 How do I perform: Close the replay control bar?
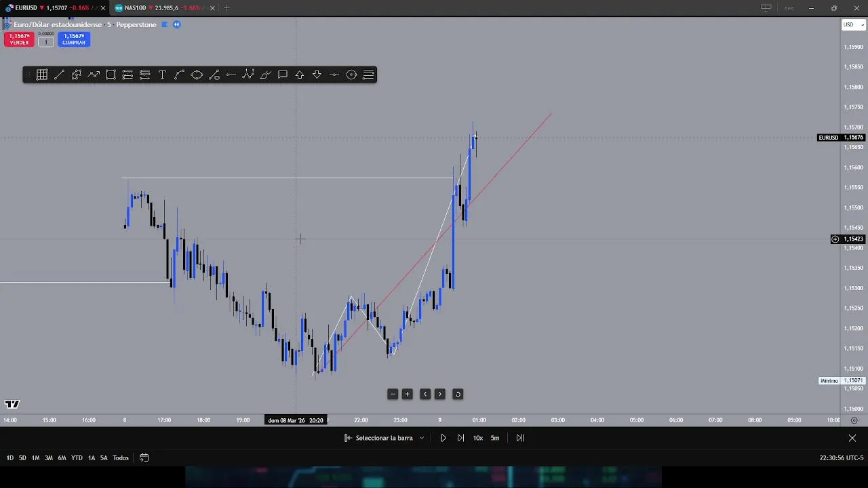point(852,438)
